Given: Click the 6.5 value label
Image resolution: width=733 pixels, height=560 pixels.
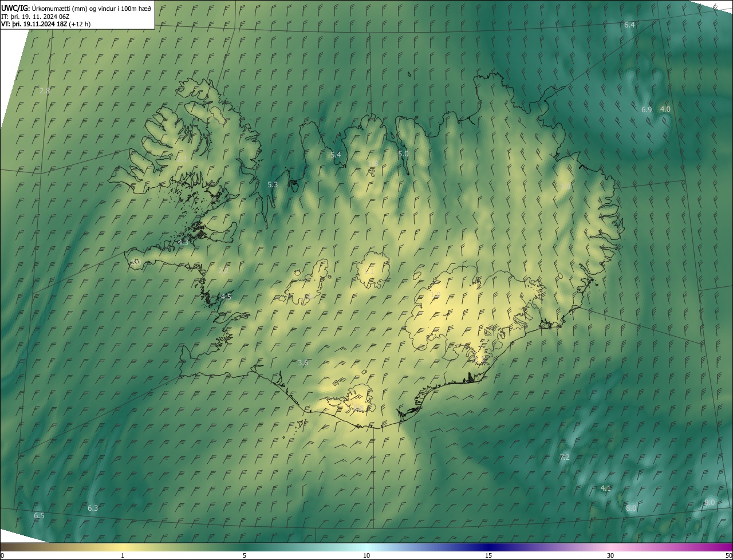Looking at the screenshot, I should tap(39, 515).
